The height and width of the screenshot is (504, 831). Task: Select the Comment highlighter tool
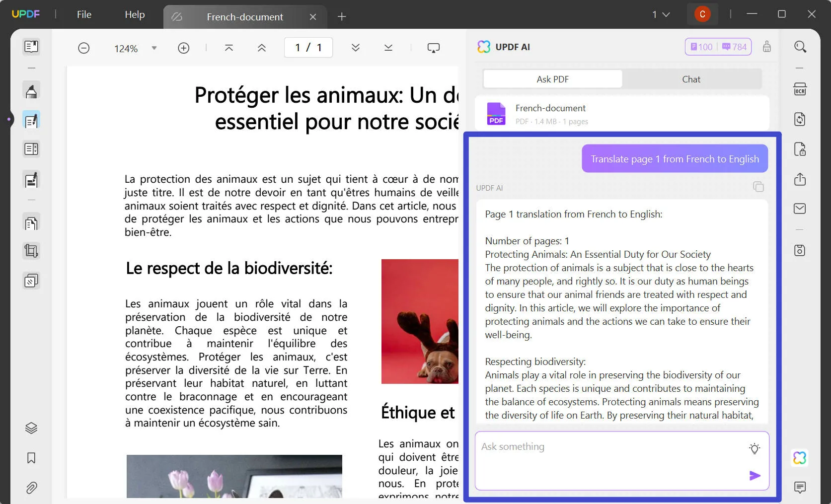pos(31,91)
